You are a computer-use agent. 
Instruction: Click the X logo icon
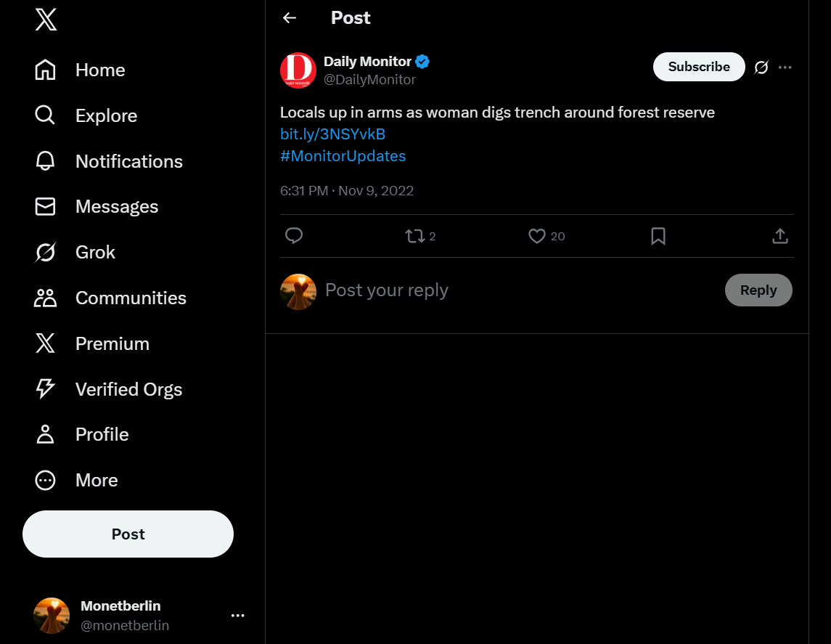click(45, 20)
